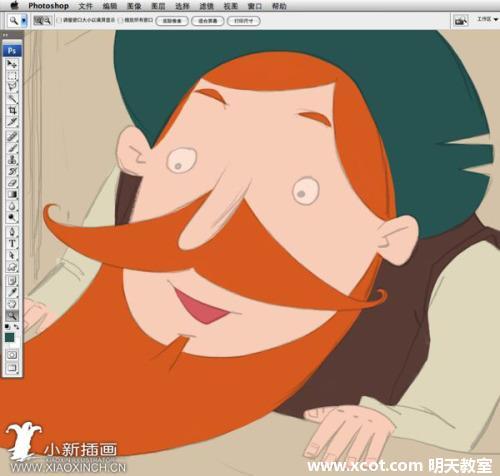Select the Move tool

pos(12,63)
